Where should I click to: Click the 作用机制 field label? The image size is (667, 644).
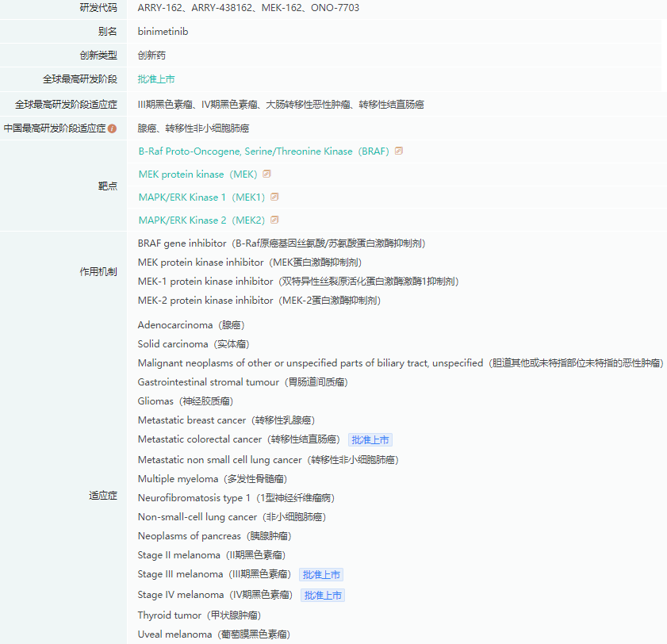point(98,272)
